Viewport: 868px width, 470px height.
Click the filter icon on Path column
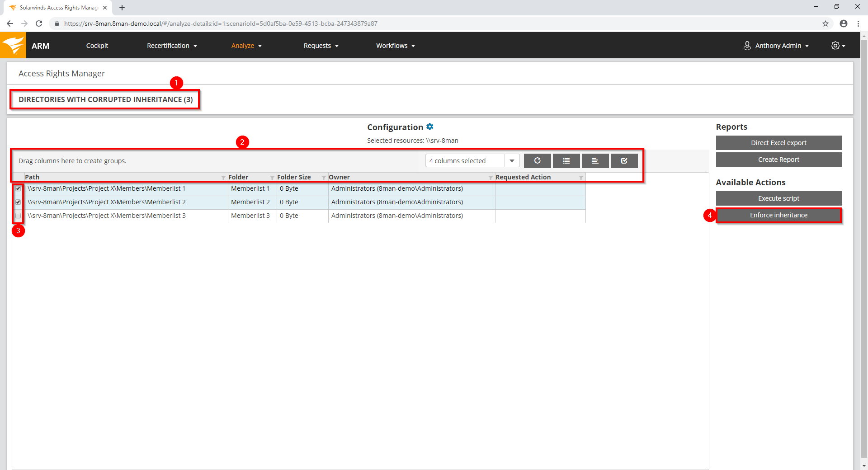pyautogui.click(x=223, y=178)
